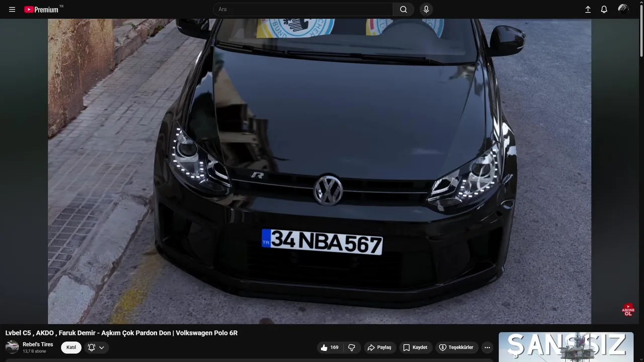Image resolution: width=644 pixels, height=362 pixels.
Task: Open the hamburger guide menu
Action: pyautogui.click(x=12, y=10)
